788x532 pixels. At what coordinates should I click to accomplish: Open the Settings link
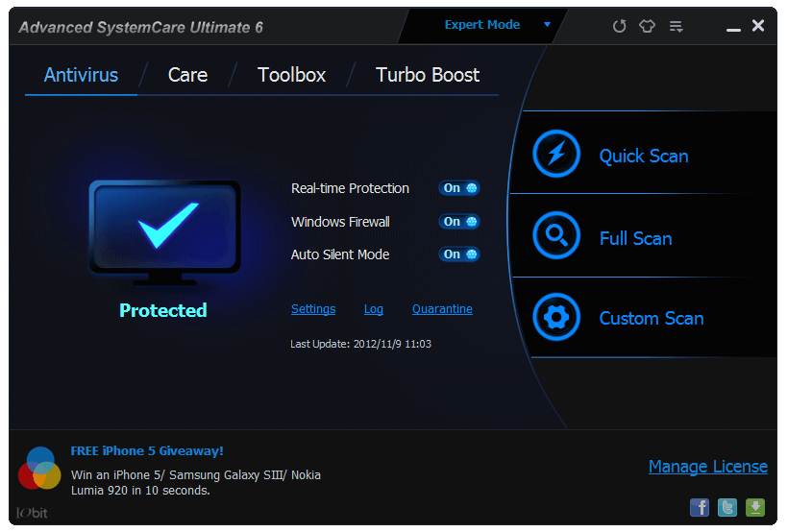[313, 309]
